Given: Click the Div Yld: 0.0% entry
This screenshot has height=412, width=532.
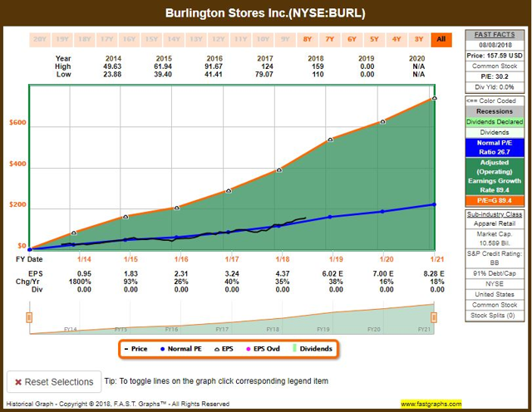Looking at the screenshot, I should pos(495,87).
